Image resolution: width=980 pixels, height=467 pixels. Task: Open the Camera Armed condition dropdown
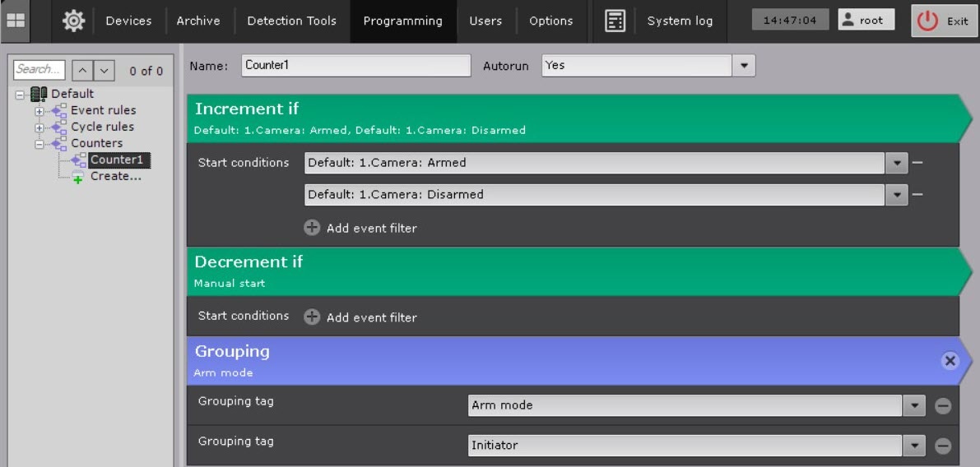[x=896, y=163]
